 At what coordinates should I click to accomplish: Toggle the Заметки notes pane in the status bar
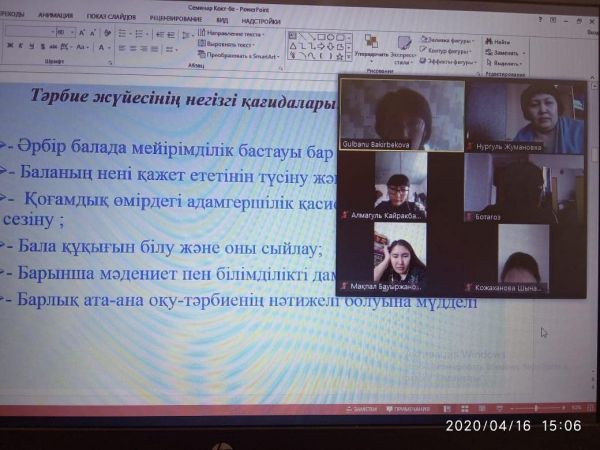coord(362,409)
